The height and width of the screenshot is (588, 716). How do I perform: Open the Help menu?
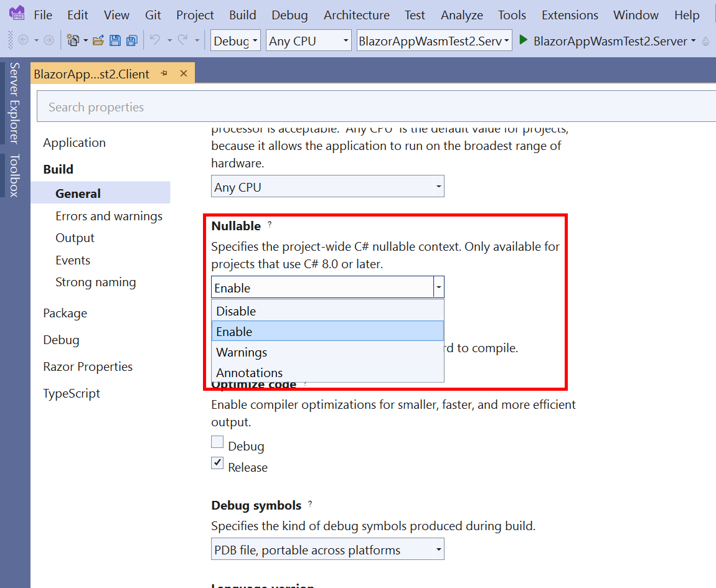[x=687, y=15]
